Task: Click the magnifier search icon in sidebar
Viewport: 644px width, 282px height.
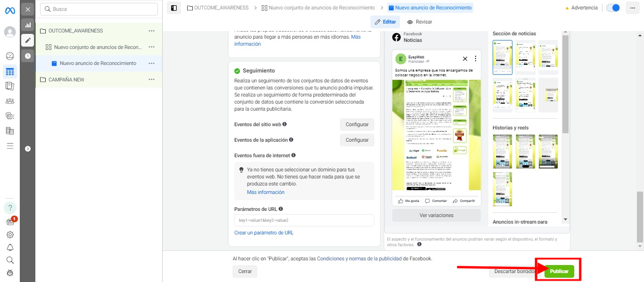Action: coord(9,260)
